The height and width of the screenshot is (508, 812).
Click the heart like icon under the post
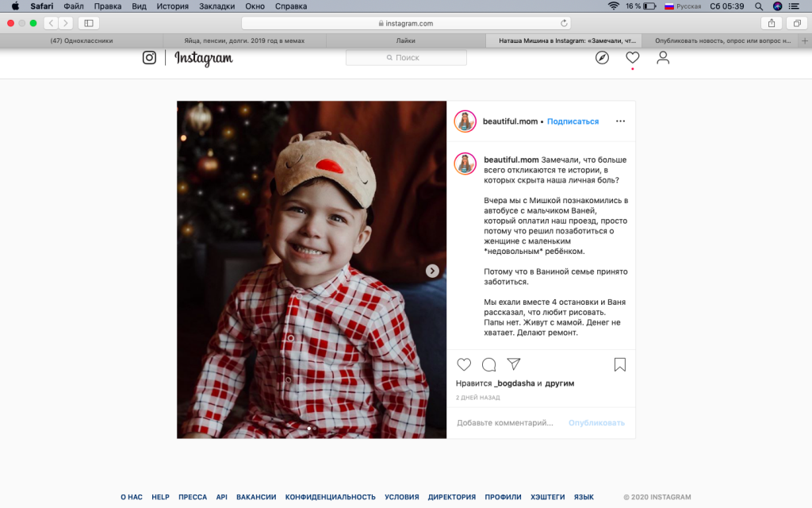[x=464, y=364]
